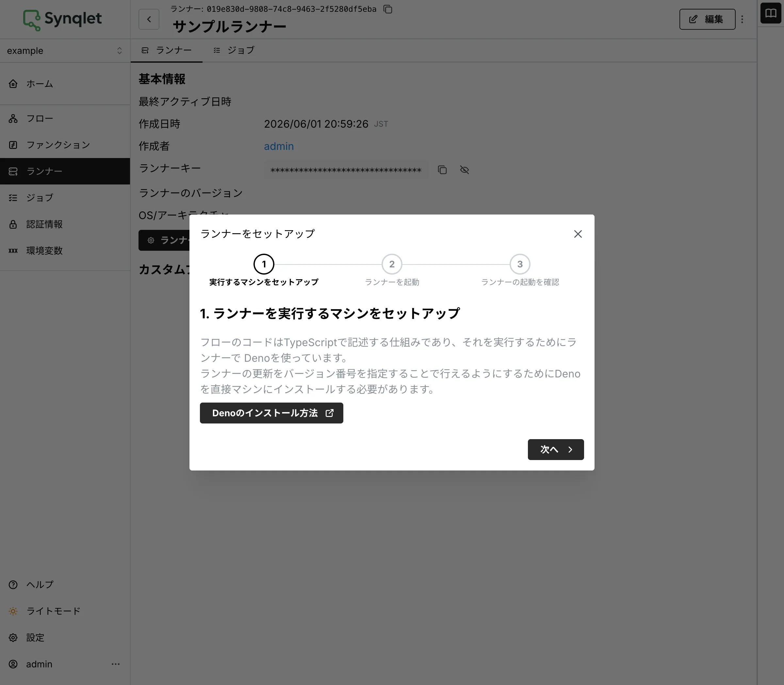Viewport: 784px width, 685px height.
Task: Select step 1 circle in the stepper
Action: (264, 264)
